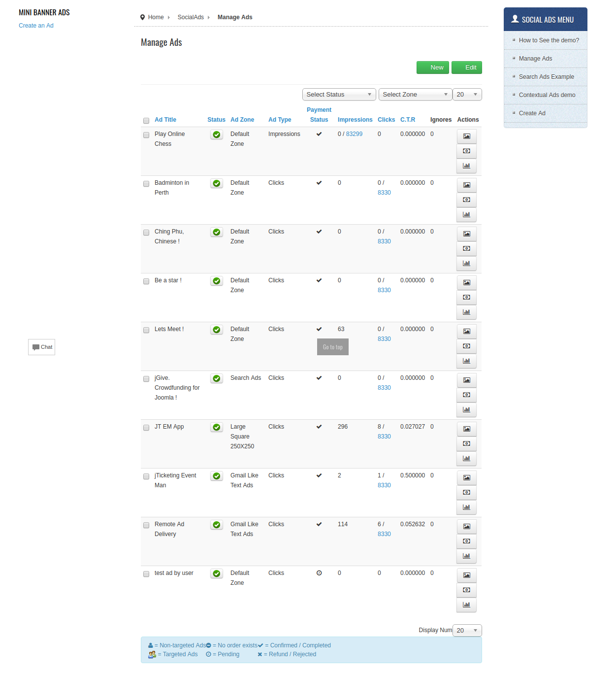Click green status icon for Ching Phu ad
This screenshot has width=616, height=674.
click(x=217, y=232)
